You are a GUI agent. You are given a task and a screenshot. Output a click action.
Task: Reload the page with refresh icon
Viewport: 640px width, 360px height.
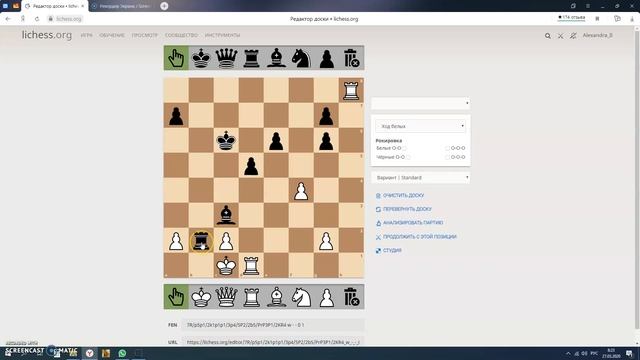click(37, 19)
